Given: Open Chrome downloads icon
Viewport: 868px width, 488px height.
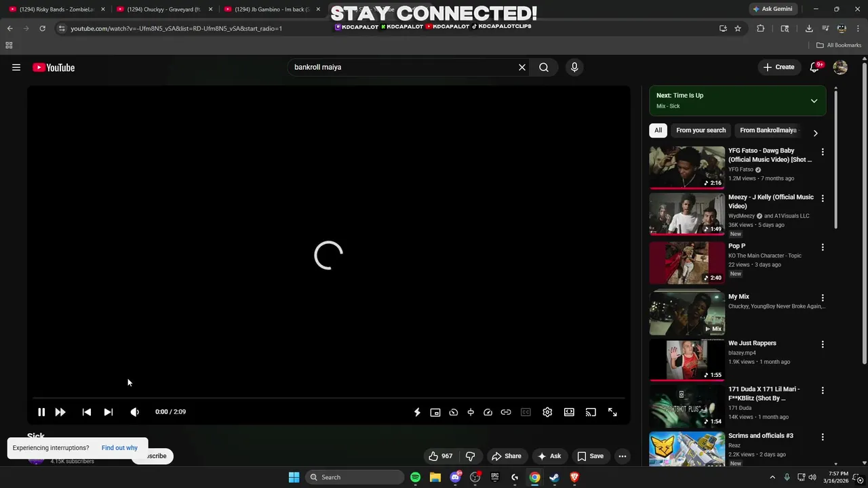Looking at the screenshot, I should (809, 28).
